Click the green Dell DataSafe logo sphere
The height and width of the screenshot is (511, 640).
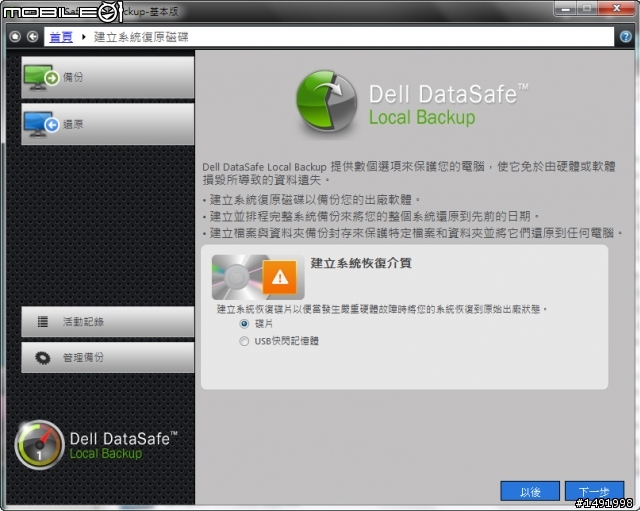327,101
